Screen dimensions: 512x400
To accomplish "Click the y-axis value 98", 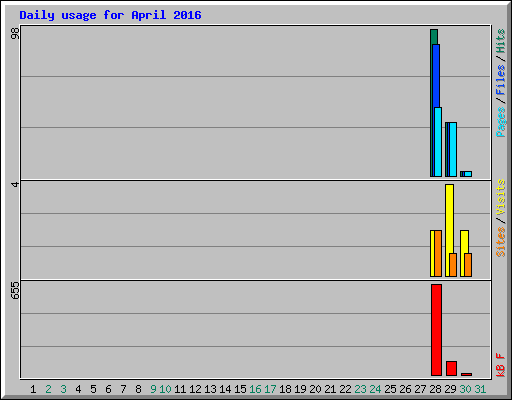I will click(x=15, y=33).
